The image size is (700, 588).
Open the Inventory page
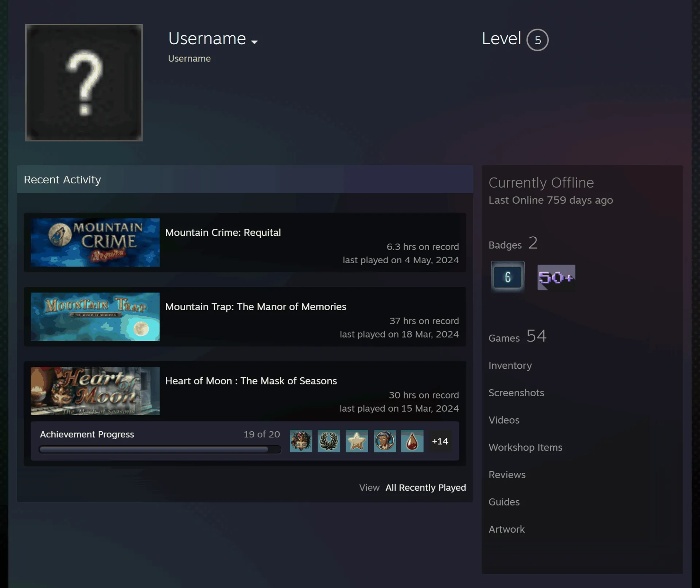click(x=510, y=365)
